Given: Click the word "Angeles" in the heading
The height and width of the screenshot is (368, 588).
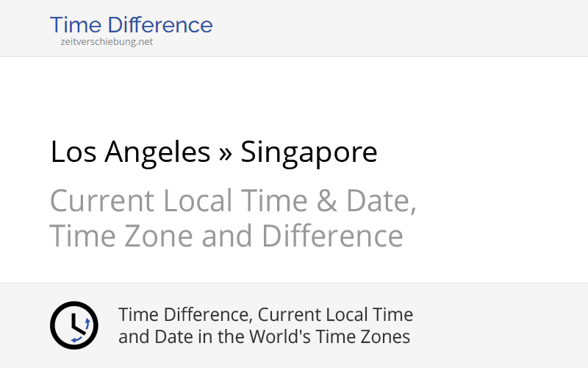Looking at the screenshot, I should coord(157,152).
